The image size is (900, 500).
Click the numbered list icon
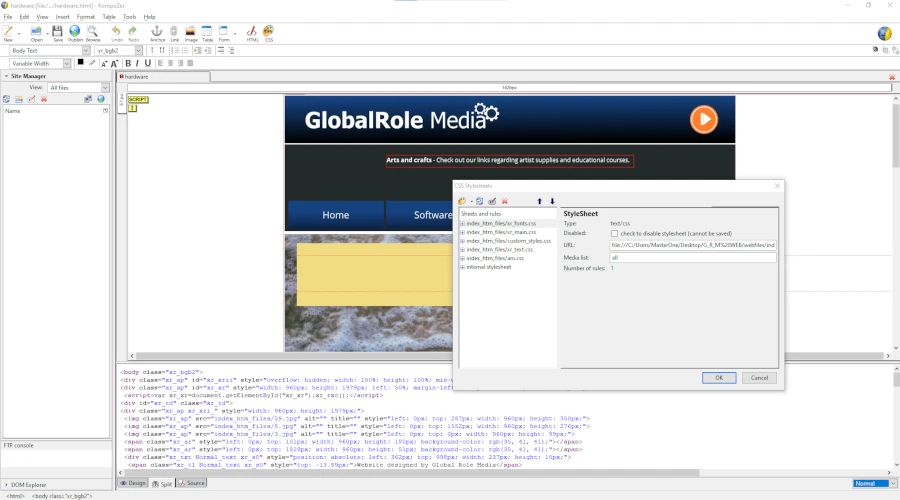tap(174, 51)
